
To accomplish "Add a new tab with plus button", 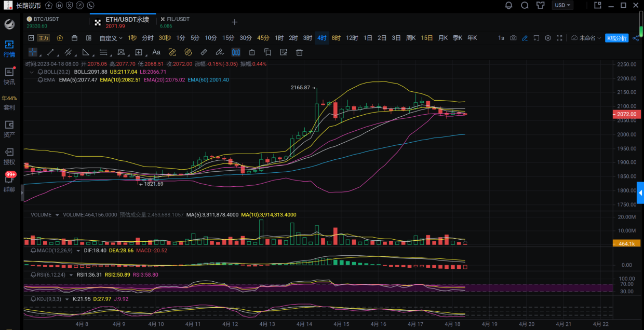I will click(x=234, y=22).
